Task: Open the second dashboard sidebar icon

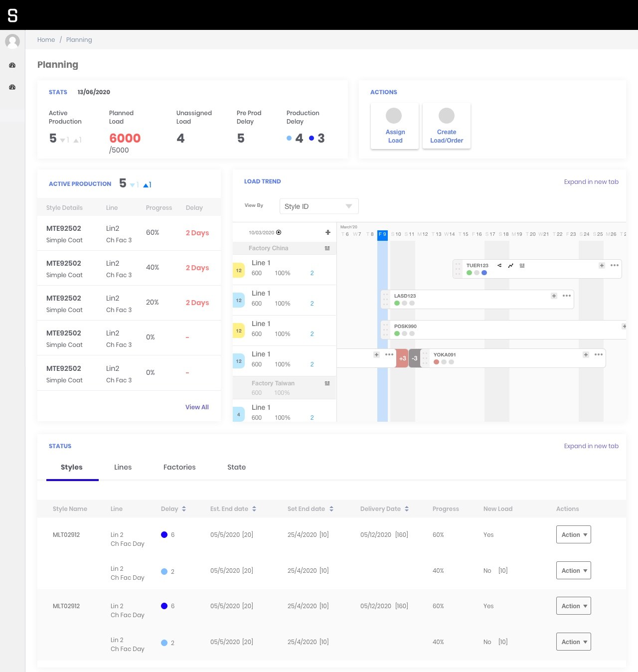Action: point(12,87)
